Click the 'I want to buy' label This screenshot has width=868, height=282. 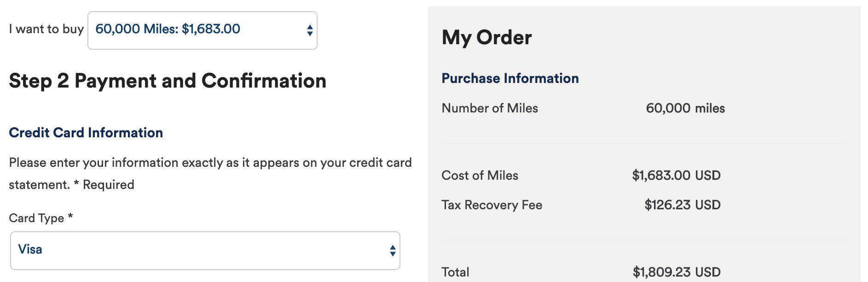click(x=46, y=29)
